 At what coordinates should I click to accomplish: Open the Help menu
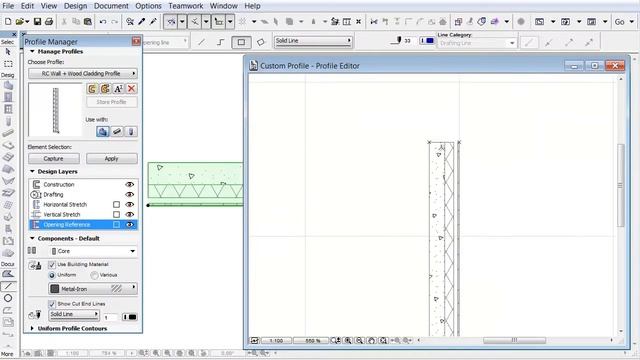(x=252, y=6)
